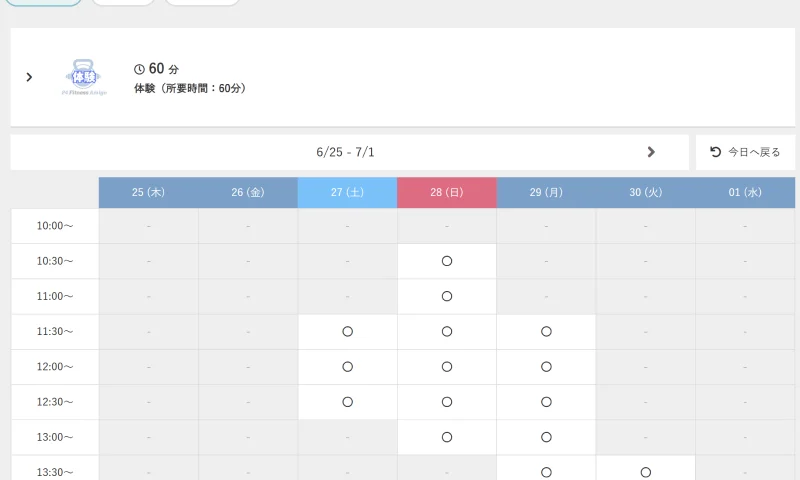
Task: Select the 01 (水) column header
Action: [x=745, y=192]
